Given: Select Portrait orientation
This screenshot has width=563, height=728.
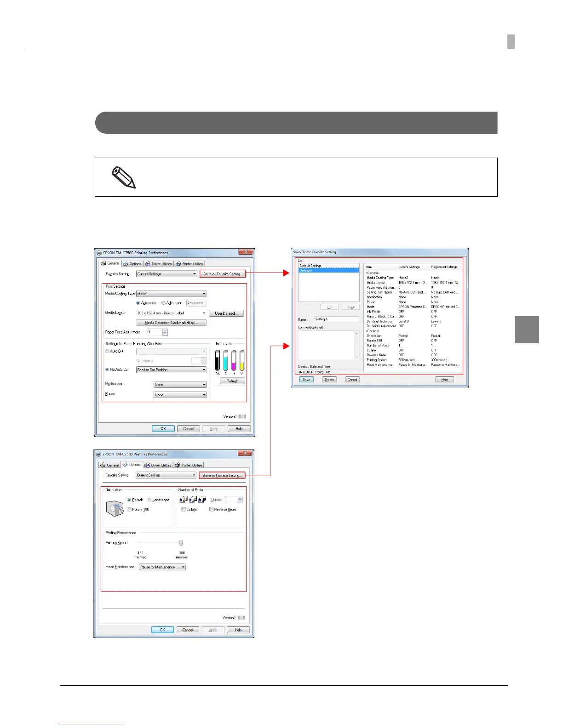Looking at the screenshot, I should (x=129, y=500).
